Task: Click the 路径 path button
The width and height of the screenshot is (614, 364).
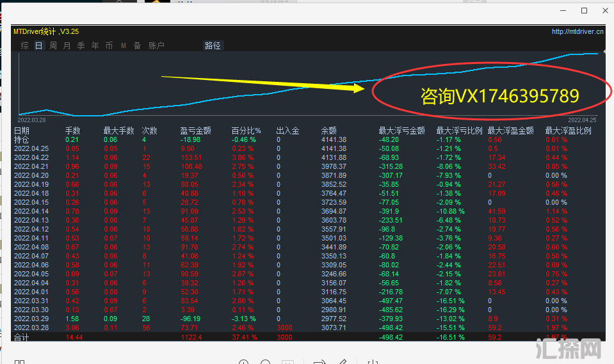Action: coord(213,45)
